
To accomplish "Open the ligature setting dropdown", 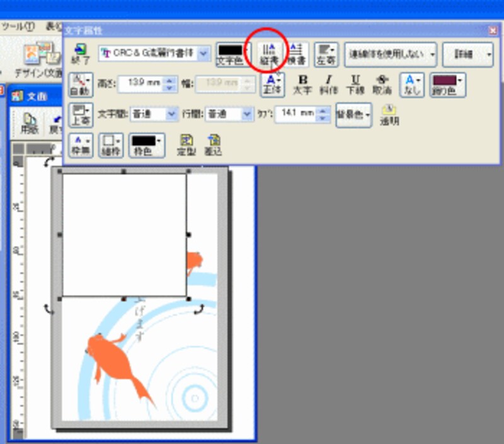I will [x=390, y=55].
